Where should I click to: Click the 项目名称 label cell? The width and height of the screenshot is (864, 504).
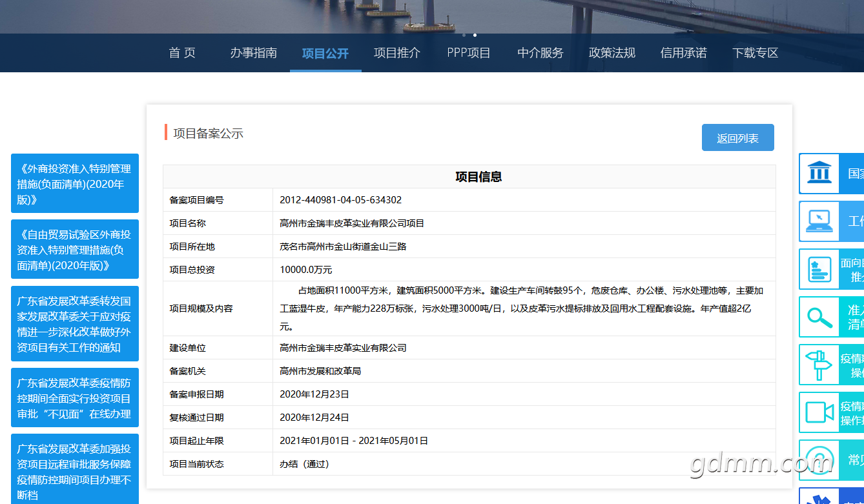pyautogui.click(x=218, y=223)
